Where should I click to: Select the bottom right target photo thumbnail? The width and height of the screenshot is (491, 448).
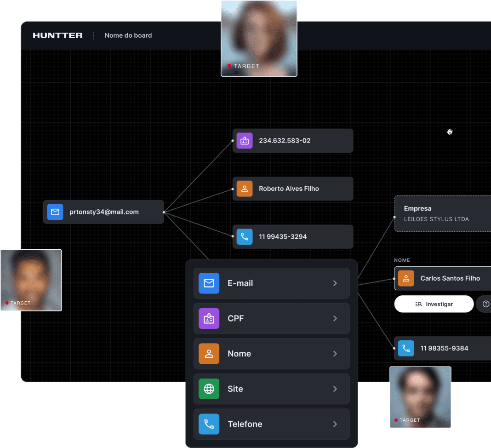(x=420, y=397)
